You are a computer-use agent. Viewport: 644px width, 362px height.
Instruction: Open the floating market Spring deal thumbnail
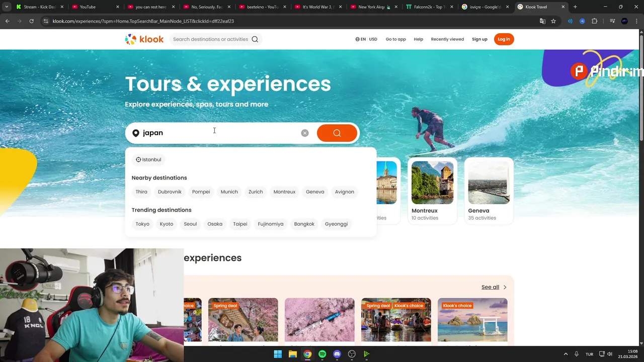tap(396, 320)
